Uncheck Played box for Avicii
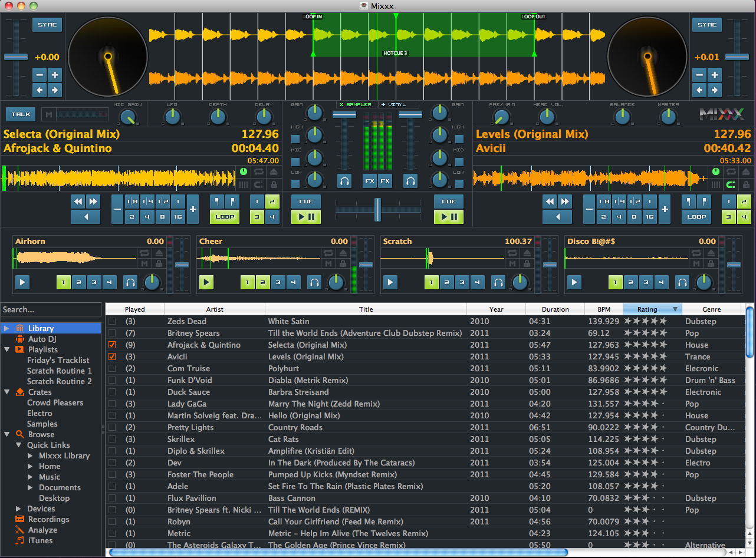The width and height of the screenshot is (756, 558). (112, 356)
